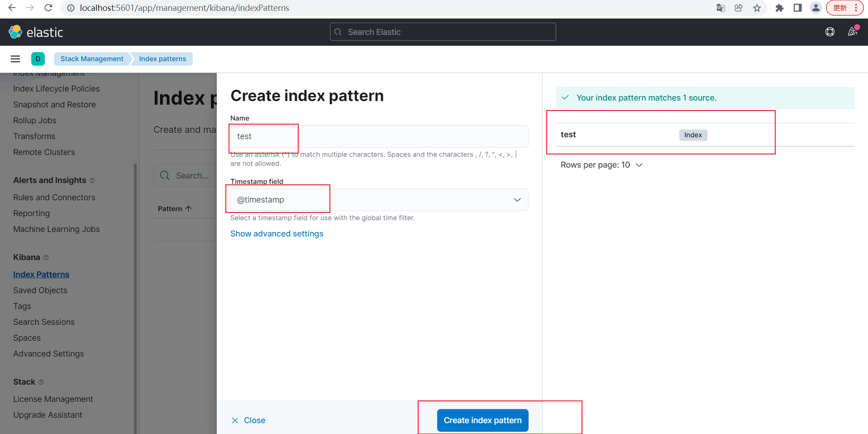Open the Kibana help menu icon
Screen dimensions: 868x434
(x=830, y=32)
